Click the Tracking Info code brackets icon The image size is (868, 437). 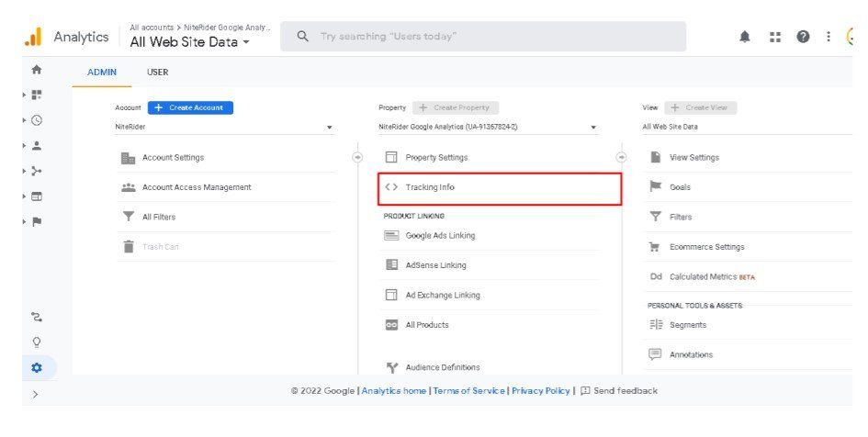(391, 187)
